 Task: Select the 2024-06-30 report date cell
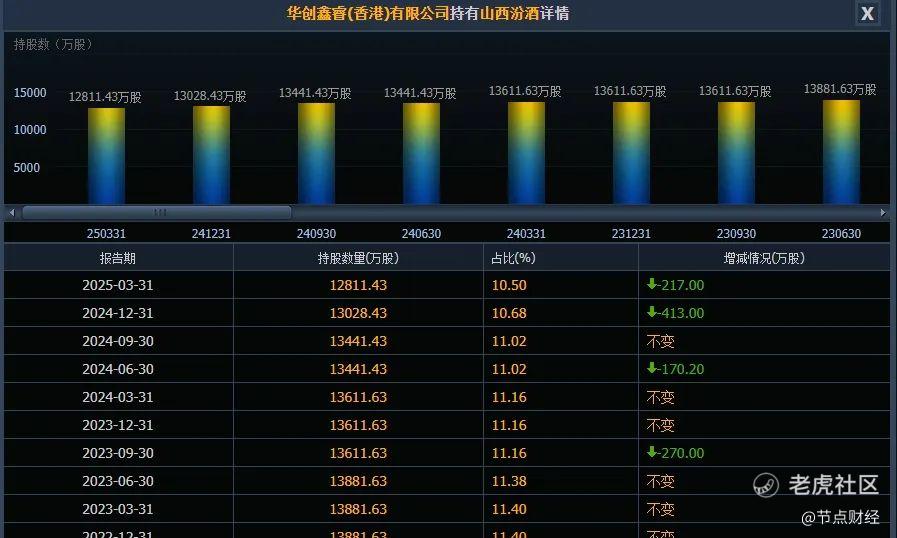click(118, 369)
